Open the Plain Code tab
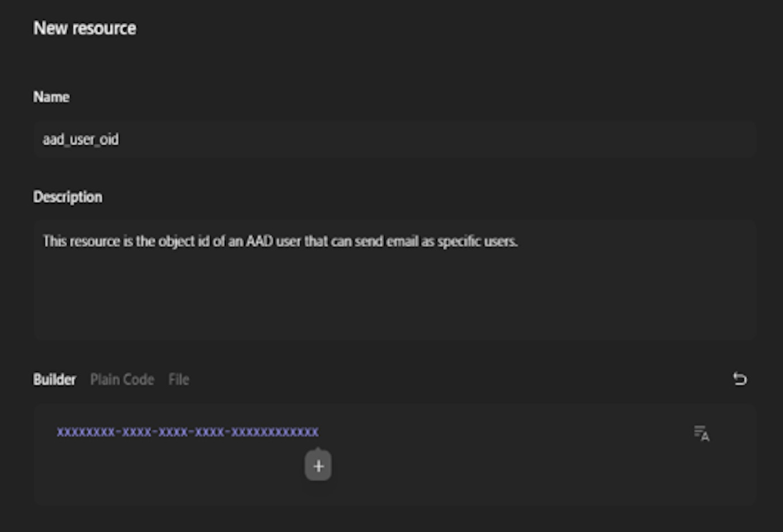 coord(122,379)
